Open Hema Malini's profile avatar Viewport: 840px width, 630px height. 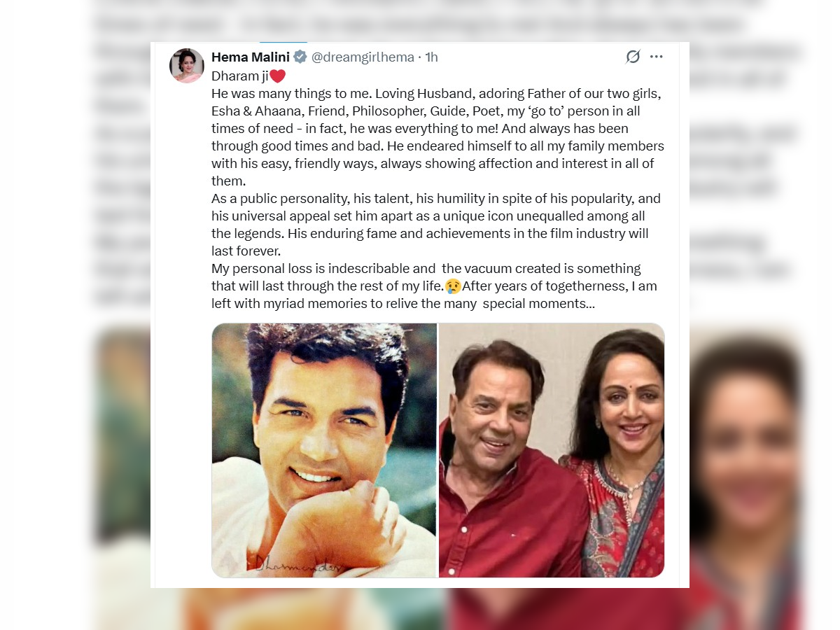coord(187,66)
